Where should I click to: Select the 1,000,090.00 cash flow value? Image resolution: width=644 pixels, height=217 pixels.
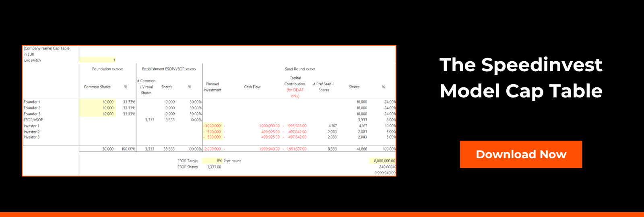[x=269, y=126]
